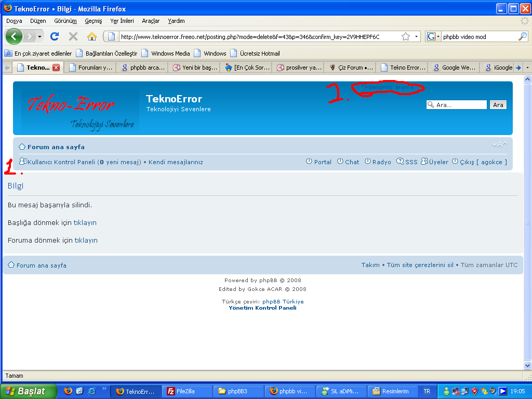Open the En çok ziyaret edilenler bookmark
532x399 pixels.
tap(38, 54)
